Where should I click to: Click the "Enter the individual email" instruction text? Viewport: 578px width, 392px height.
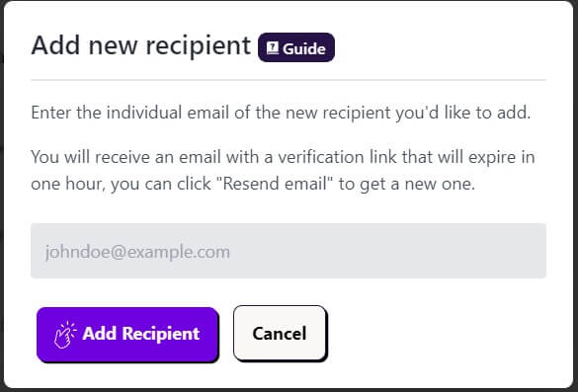281,113
